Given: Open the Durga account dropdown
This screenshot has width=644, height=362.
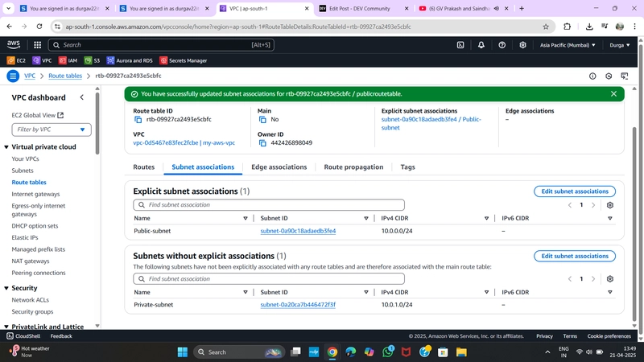Looking at the screenshot, I should pyautogui.click(x=619, y=45).
